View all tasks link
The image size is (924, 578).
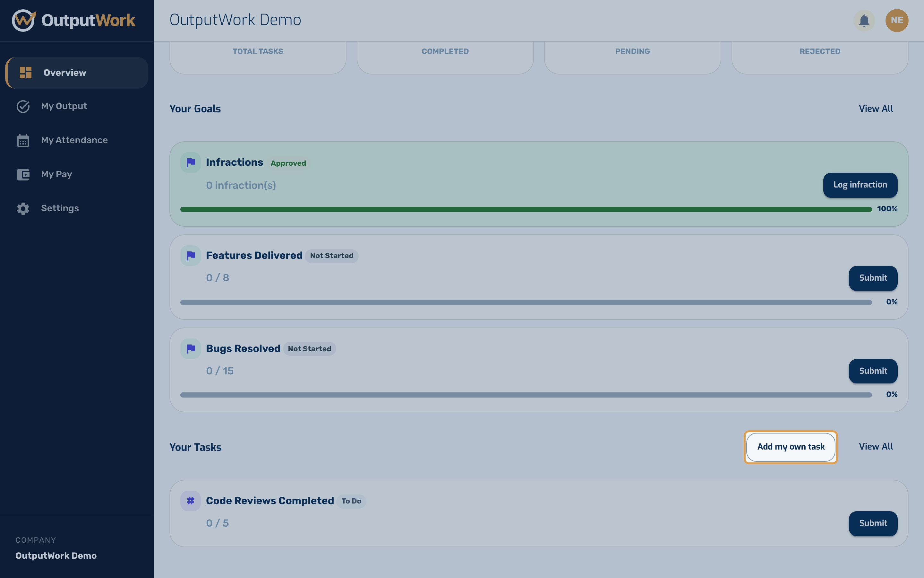pyautogui.click(x=876, y=447)
